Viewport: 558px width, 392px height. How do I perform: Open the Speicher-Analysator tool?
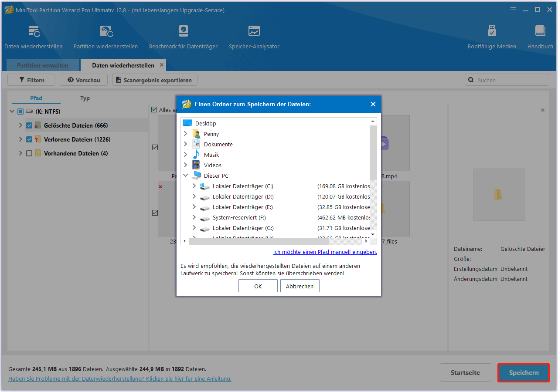coord(254,32)
